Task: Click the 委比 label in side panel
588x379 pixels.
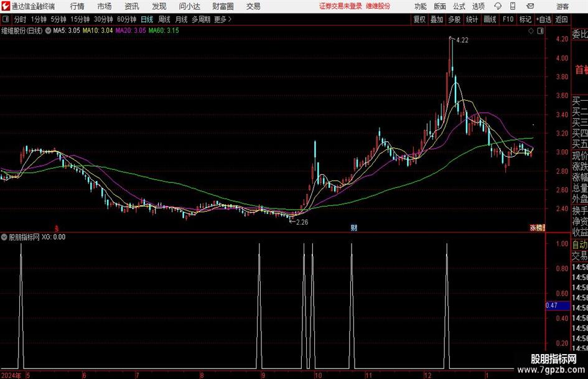Action: (x=580, y=34)
